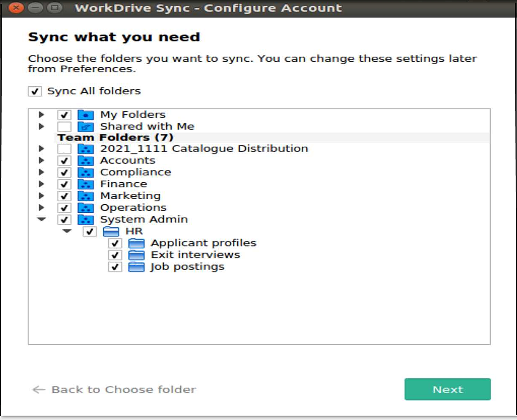Expand the Finance team folder
The height and width of the screenshot is (420, 517).
pos(41,184)
